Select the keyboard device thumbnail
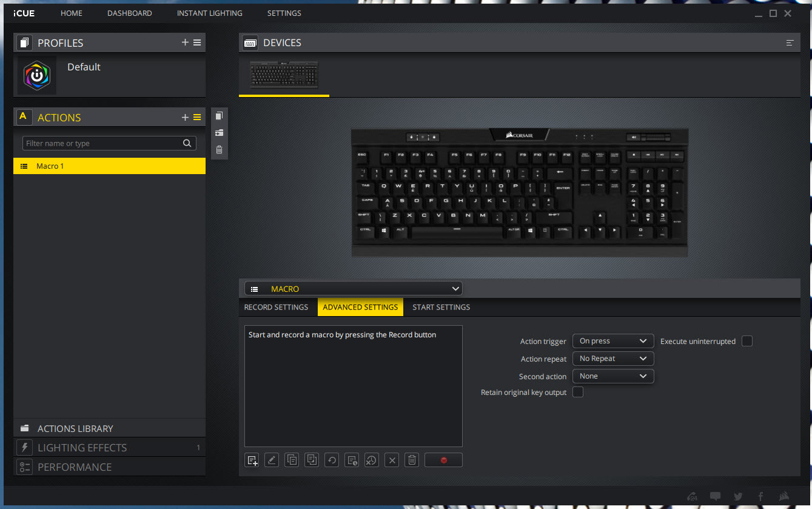Viewport: 812px width, 509px height. (x=284, y=75)
